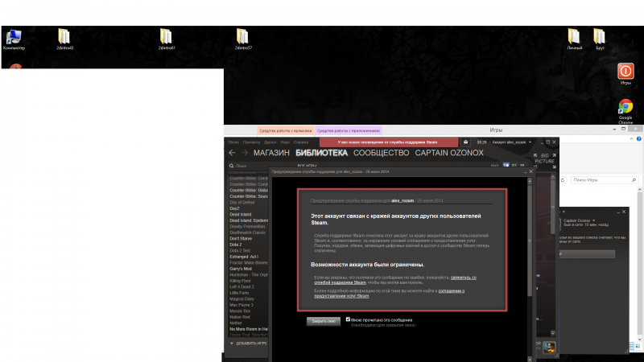Screen dimensions: 644x362
Task: Open the Аккаунт alex_rozum dropdown
Action: coord(512,142)
